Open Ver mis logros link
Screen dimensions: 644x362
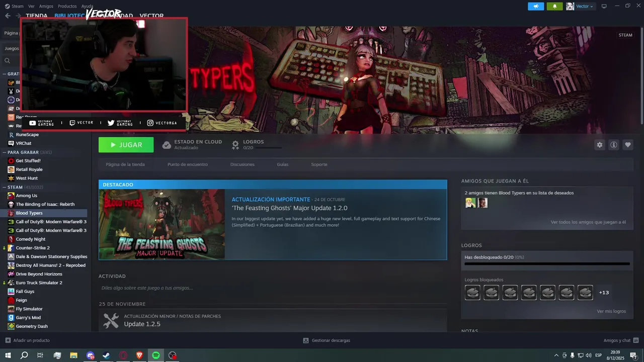coord(611,311)
